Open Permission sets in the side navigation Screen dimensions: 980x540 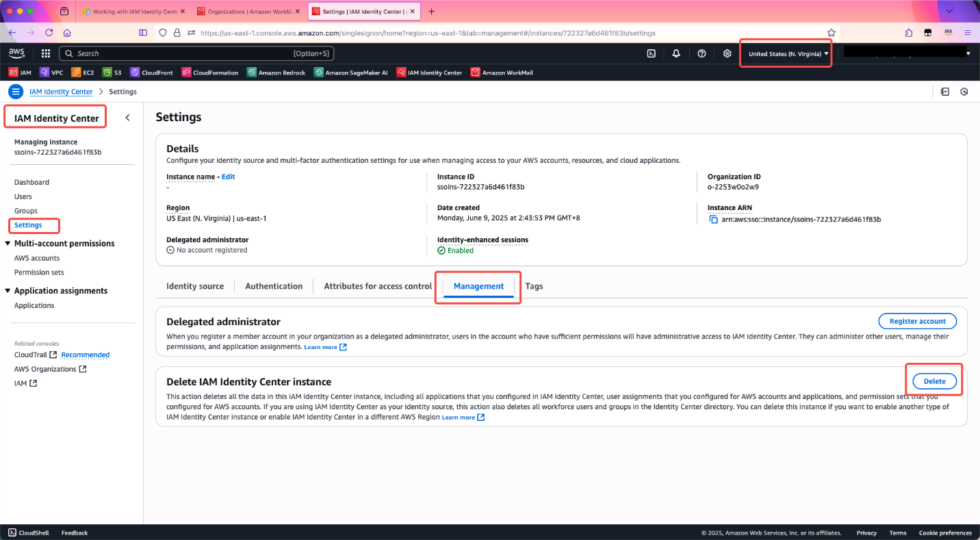39,272
